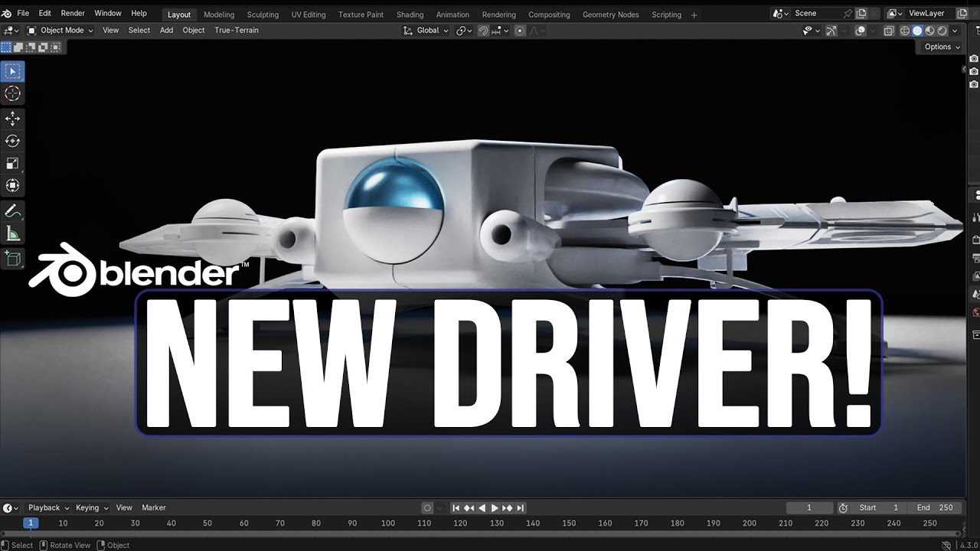
Task: Pin the Scene to workspace
Action: pyautogui.click(x=847, y=13)
